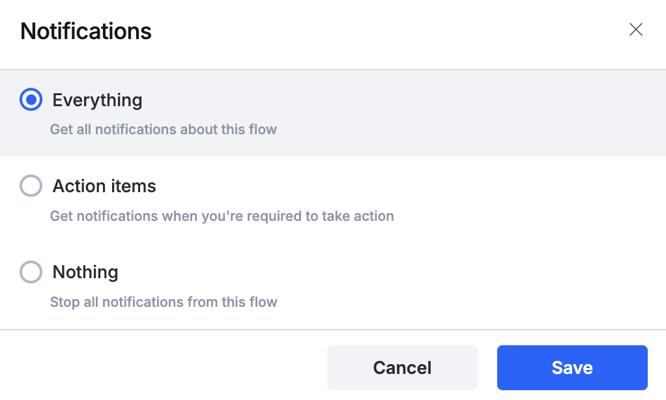666x400 pixels.
Task: Save the notification settings
Action: coord(572,368)
